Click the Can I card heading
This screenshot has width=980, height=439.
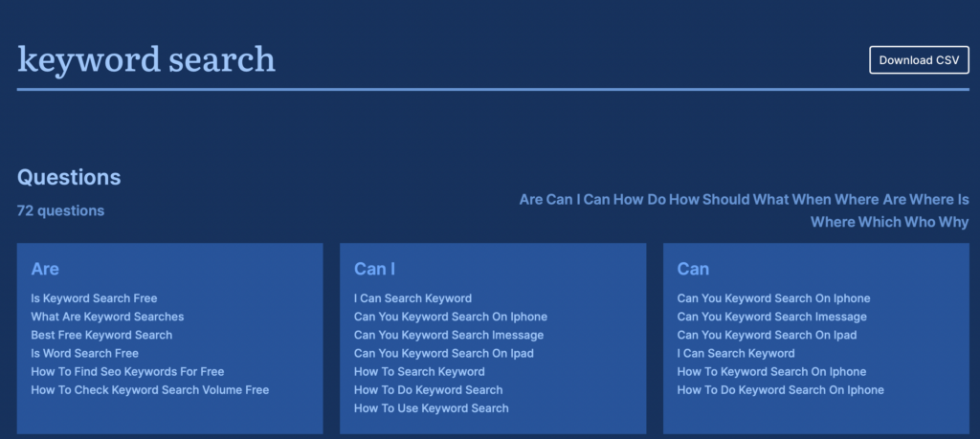(374, 269)
